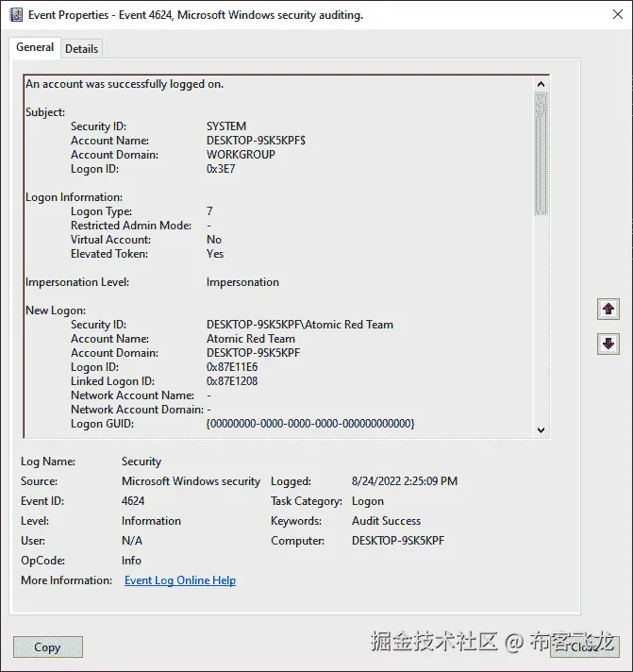Click Elevated Token value 'Yes'
The image size is (633, 672).
(215, 254)
